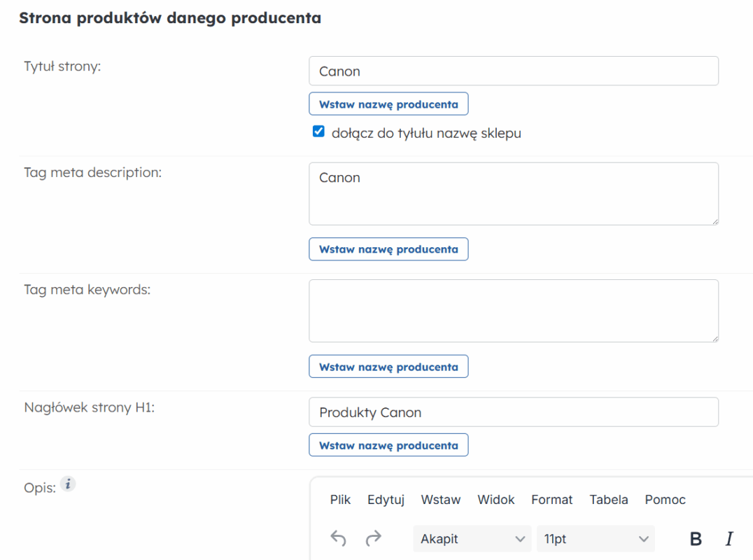
Task: Open the Pomoc menu
Action: coord(665,500)
